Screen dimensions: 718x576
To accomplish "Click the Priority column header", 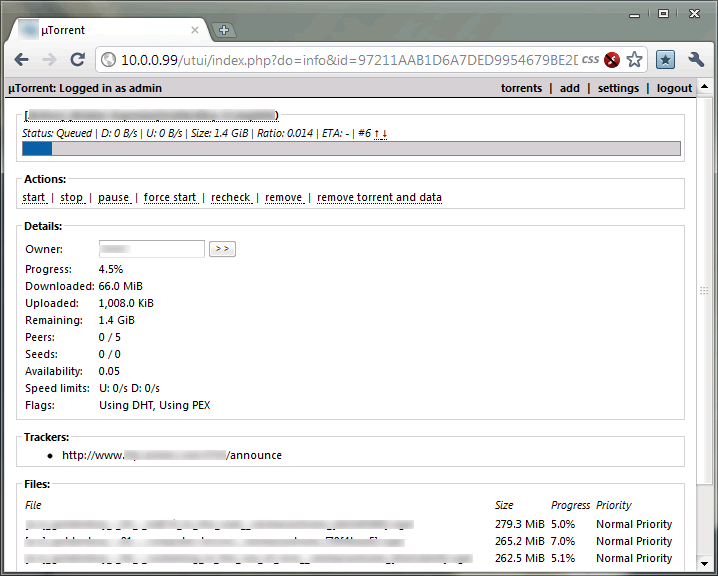I will 614,505.
